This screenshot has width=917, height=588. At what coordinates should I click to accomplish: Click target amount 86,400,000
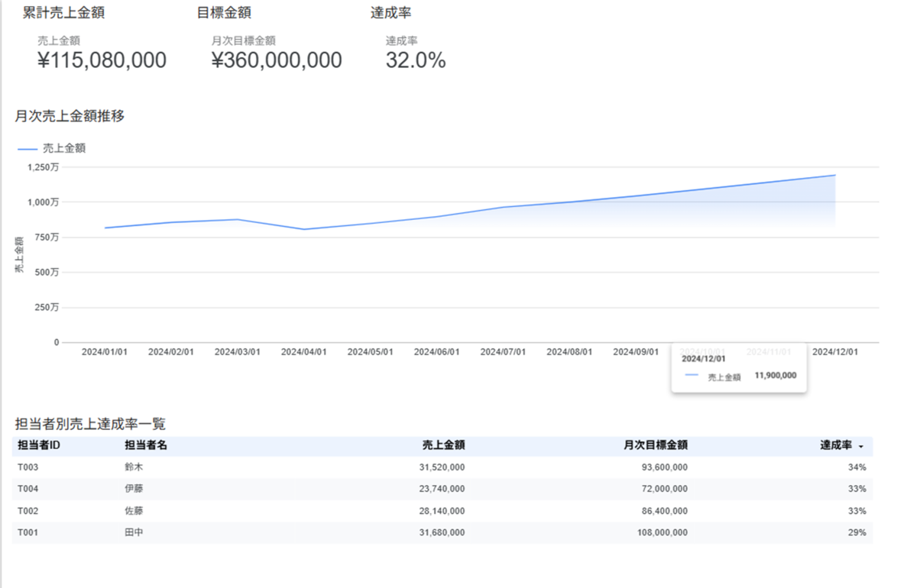pos(665,511)
